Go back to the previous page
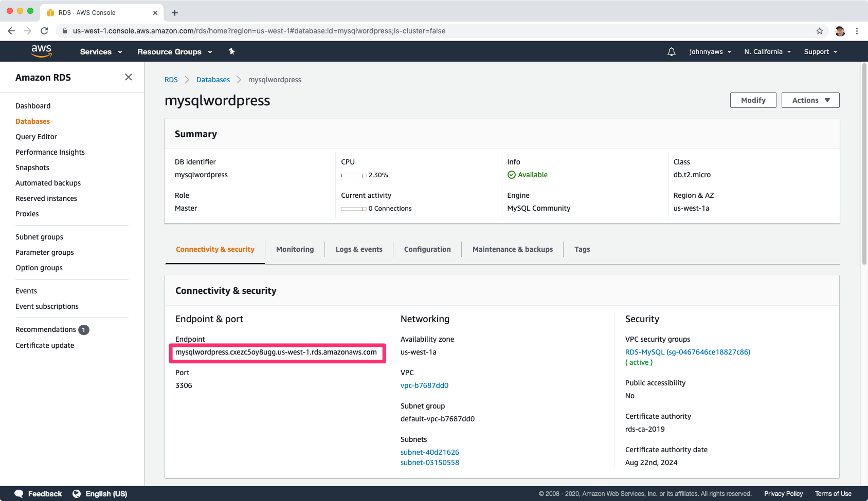This screenshot has width=868, height=501. pyautogui.click(x=11, y=31)
